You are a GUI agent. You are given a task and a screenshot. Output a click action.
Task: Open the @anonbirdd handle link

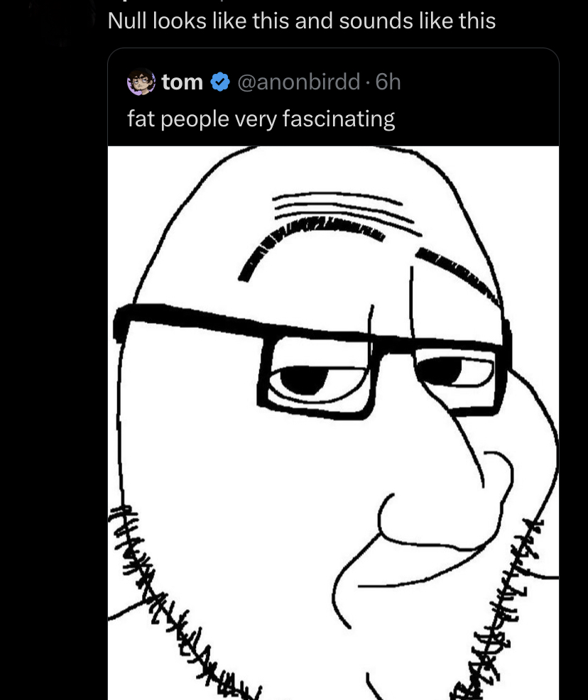pyautogui.click(x=299, y=82)
